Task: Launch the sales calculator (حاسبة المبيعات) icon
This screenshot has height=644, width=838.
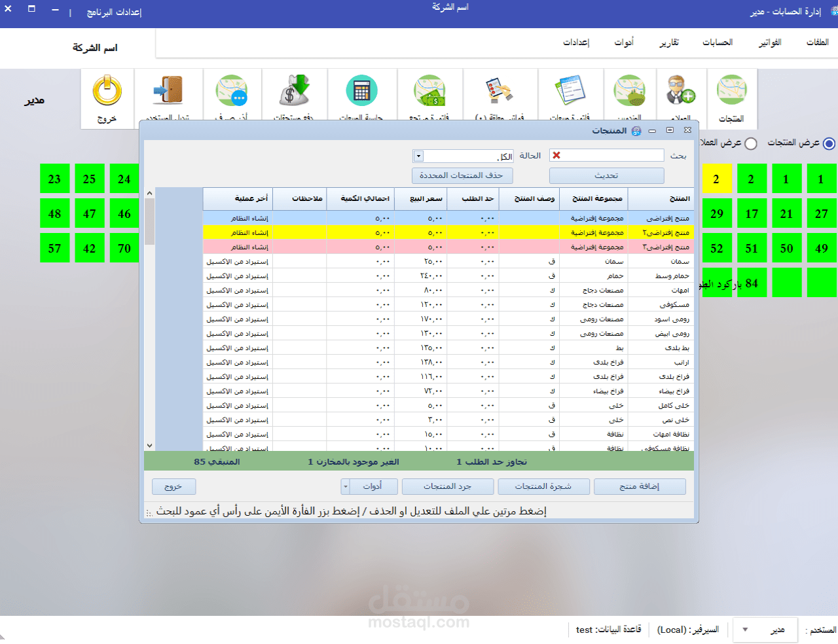Action: (x=362, y=92)
